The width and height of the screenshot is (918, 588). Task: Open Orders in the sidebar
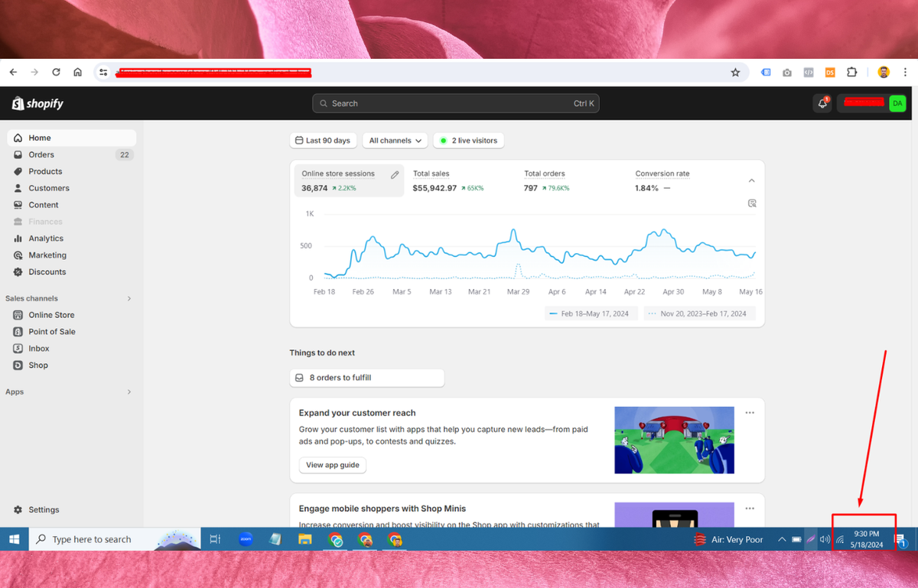[x=72, y=154]
